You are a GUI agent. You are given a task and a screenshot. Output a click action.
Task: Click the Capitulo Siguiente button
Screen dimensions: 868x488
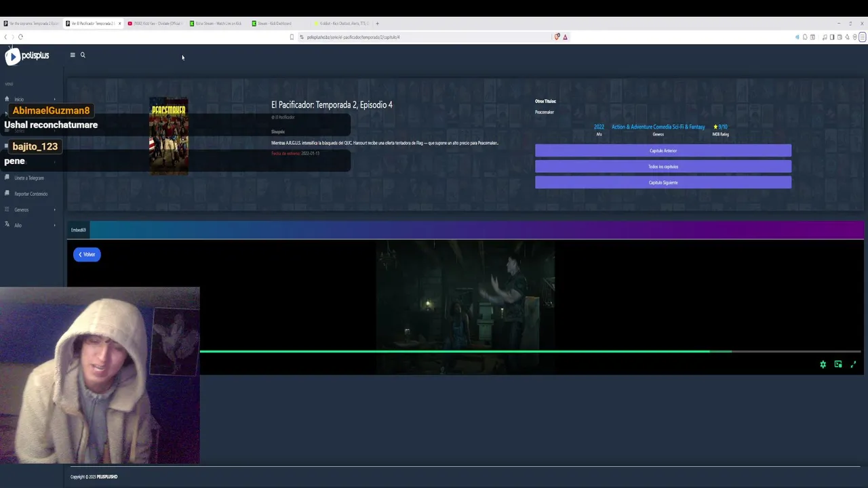663,182
